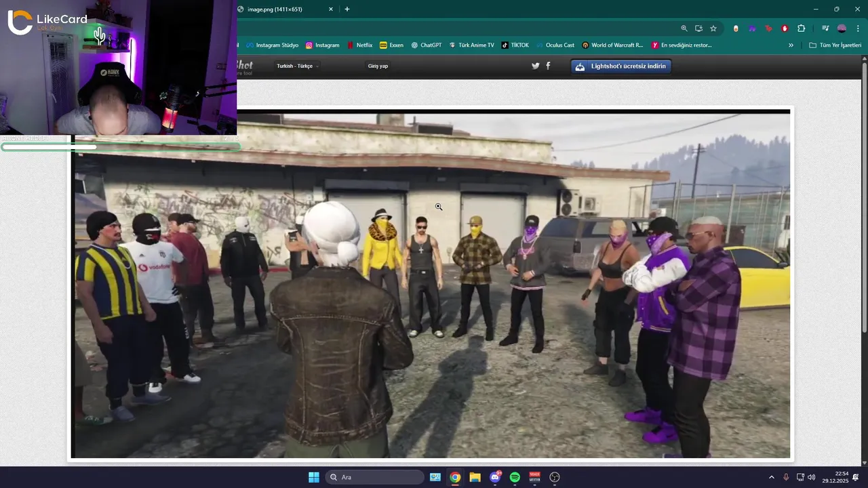Open the notifications bell icon
This screenshot has height=488, width=868.
pos(856,477)
